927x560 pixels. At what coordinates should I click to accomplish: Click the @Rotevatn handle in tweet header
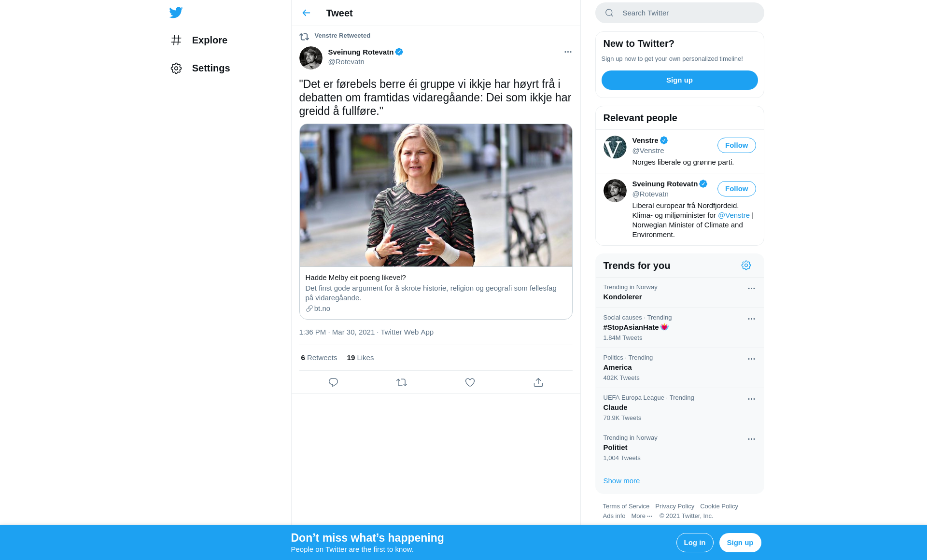pyautogui.click(x=346, y=62)
